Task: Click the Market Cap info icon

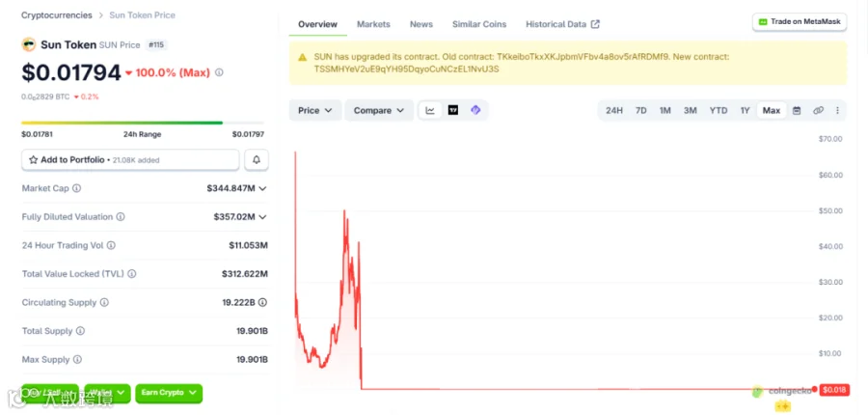Action: 76,188
